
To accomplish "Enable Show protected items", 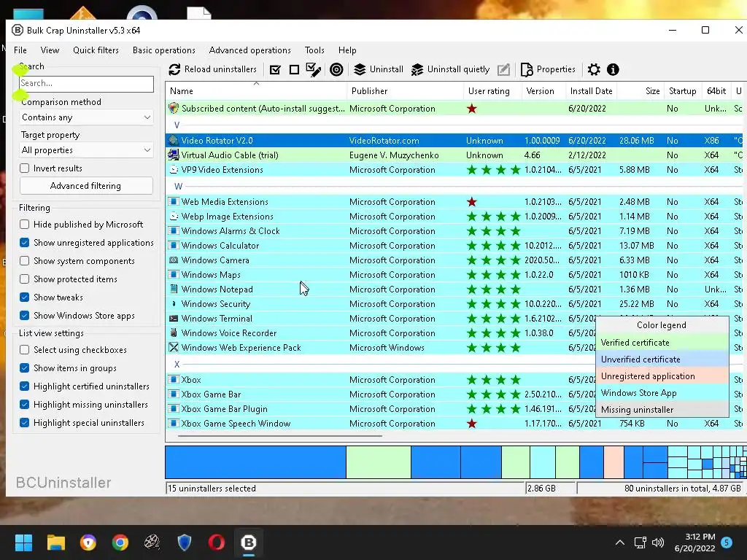I will point(24,279).
